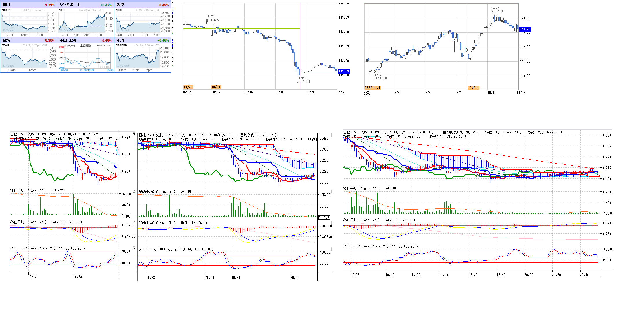Click the 韓国 market header
This screenshot has height=315, width=644.
click(x=6, y=5)
